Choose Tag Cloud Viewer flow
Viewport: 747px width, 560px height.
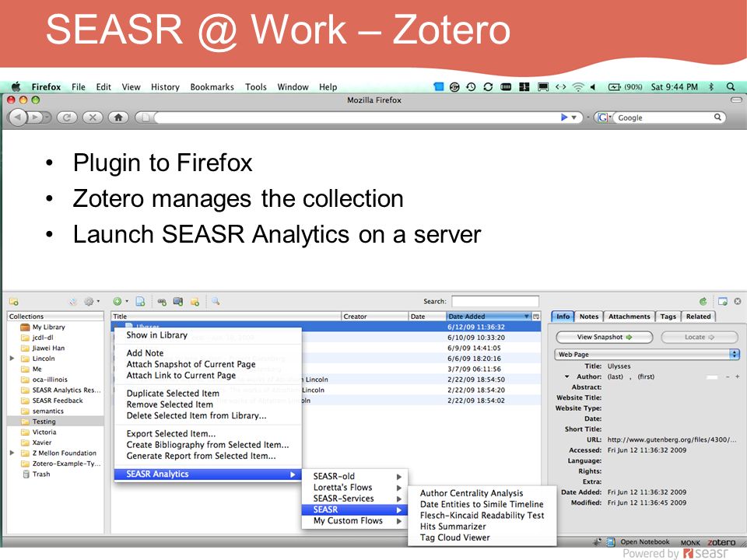(x=455, y=537)
